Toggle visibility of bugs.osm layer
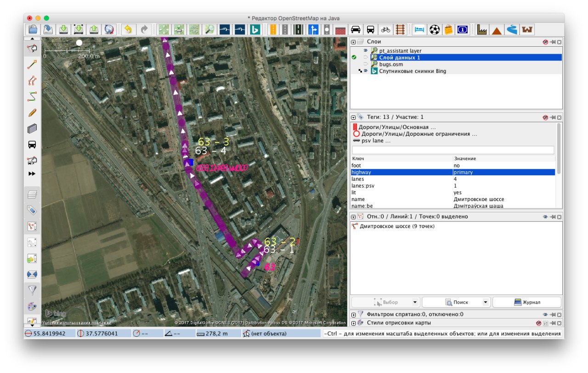 pos(366,64)
